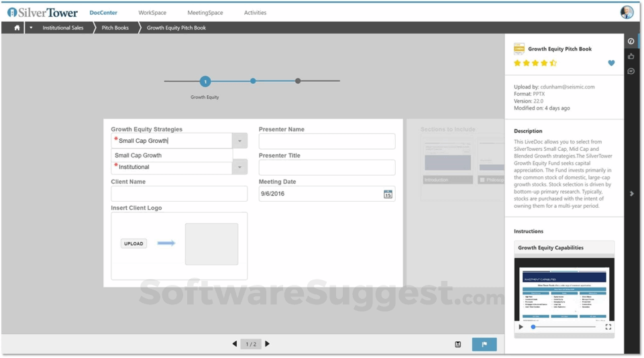The height and width of the screenshot is (358, 644).
Task: Navigate to Pitch Books breadcrumb
Action: 115,28
